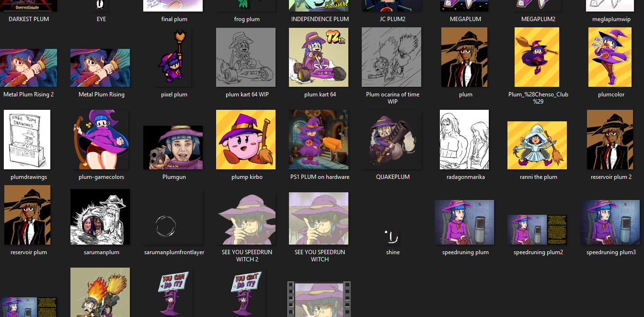This screenshot has width=644, height=317.
Task: Select the small shine image thumbnail
Action: point(392,237)
